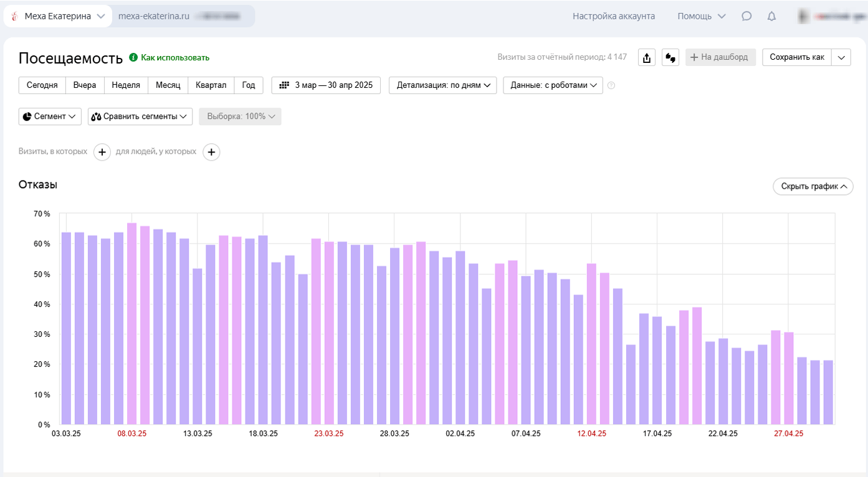868x477 pixels.
Task: Expand the arrow next to Сохранить как
Action: (x=841, y=58)
